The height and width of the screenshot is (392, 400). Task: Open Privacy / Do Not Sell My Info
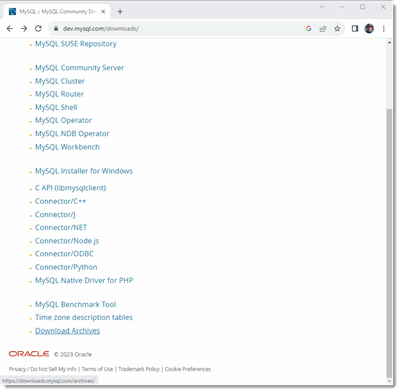[43, 369]
